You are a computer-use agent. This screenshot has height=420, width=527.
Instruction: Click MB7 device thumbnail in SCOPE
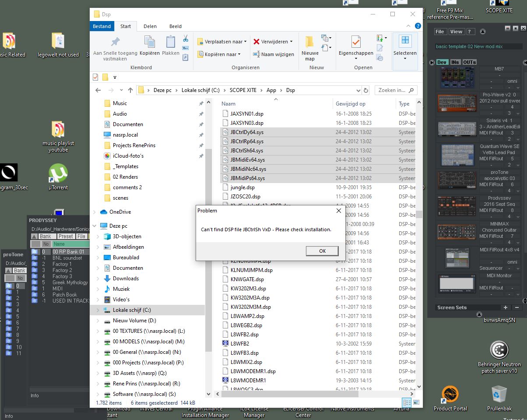pos(457,78)
